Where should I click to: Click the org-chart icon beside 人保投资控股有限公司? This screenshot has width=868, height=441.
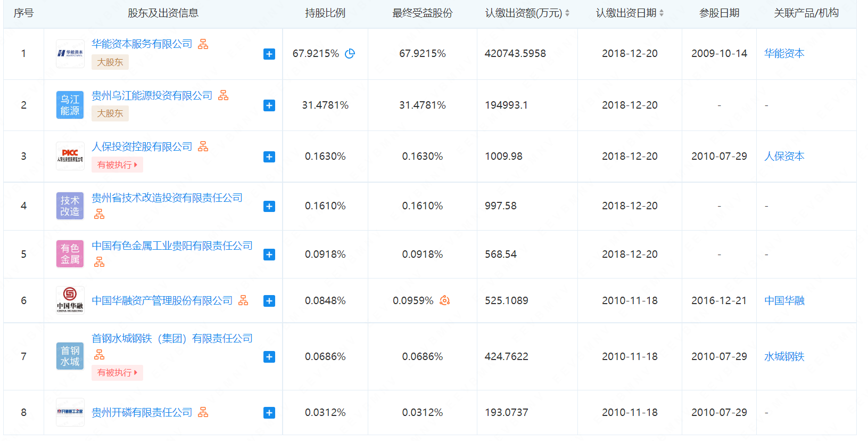pyautogui.click(x=203, y=146)
